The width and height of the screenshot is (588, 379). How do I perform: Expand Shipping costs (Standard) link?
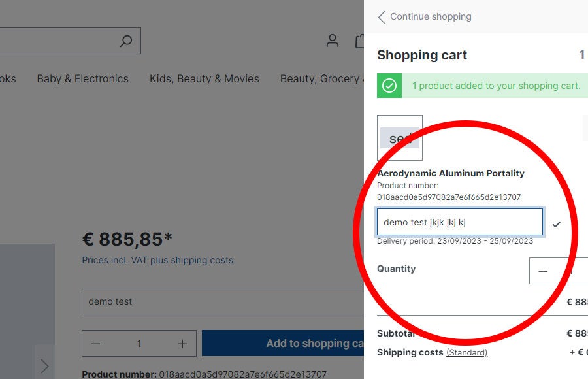(466, 353)
